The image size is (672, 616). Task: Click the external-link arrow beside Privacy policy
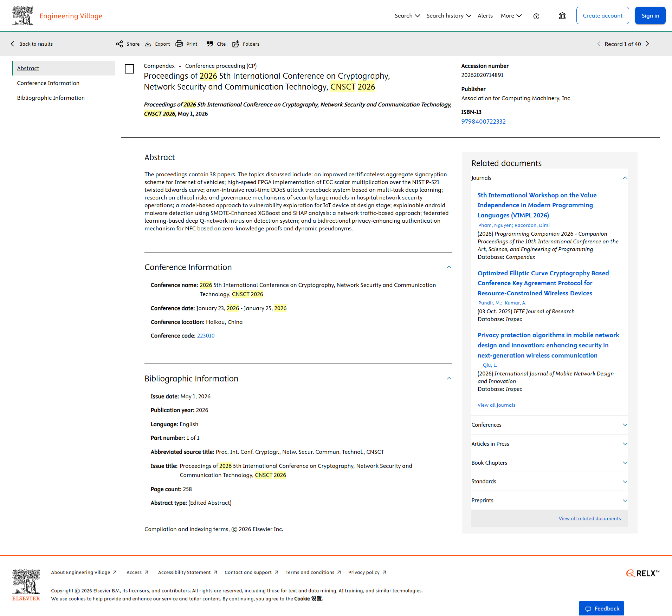(x=384, y=572)
